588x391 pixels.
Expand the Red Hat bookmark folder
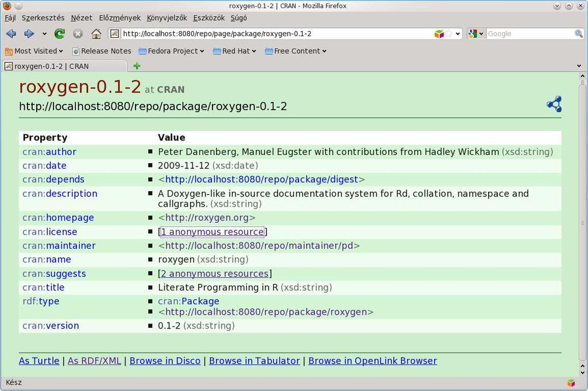pos(234,51)
